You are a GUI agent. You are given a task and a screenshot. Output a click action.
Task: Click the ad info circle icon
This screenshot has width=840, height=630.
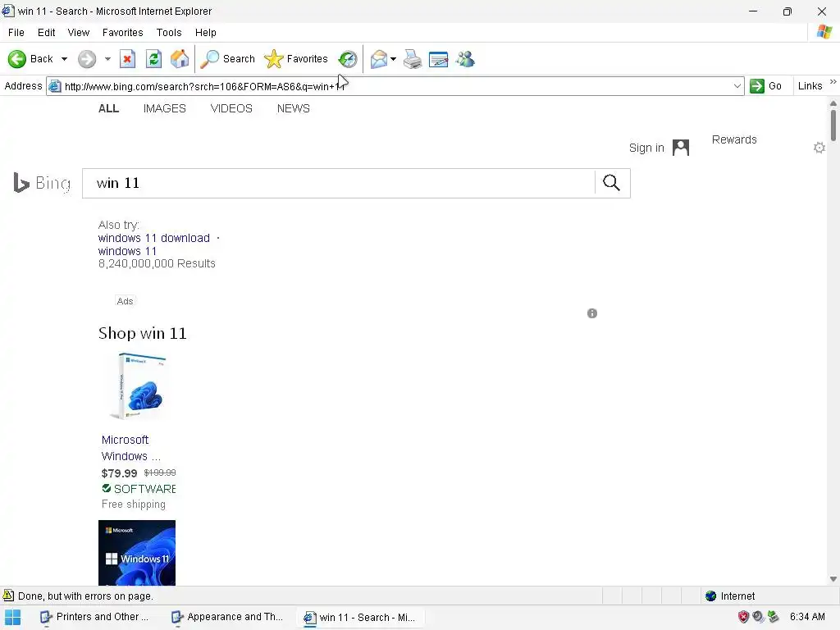[x=592, y=313]
